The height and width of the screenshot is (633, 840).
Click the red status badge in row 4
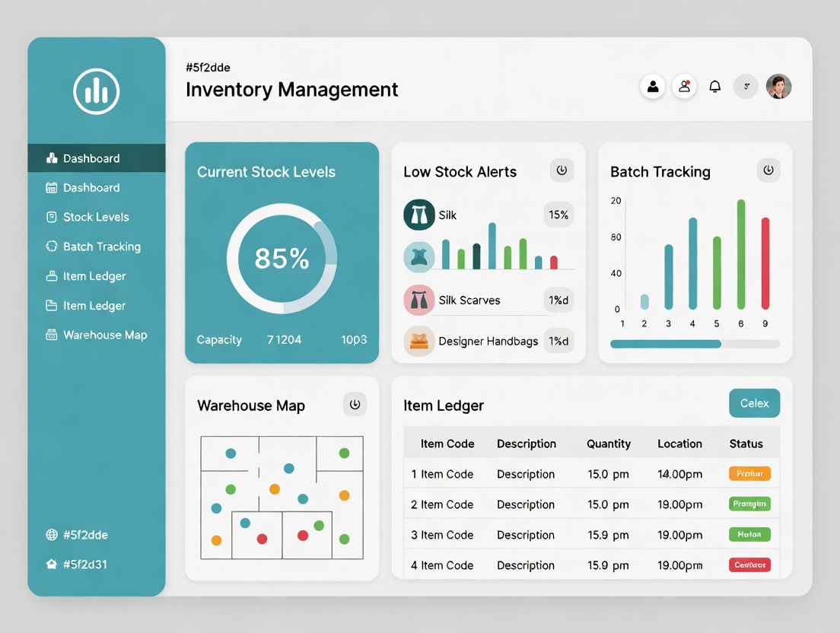pyautogui.click(x=749, y=565)
